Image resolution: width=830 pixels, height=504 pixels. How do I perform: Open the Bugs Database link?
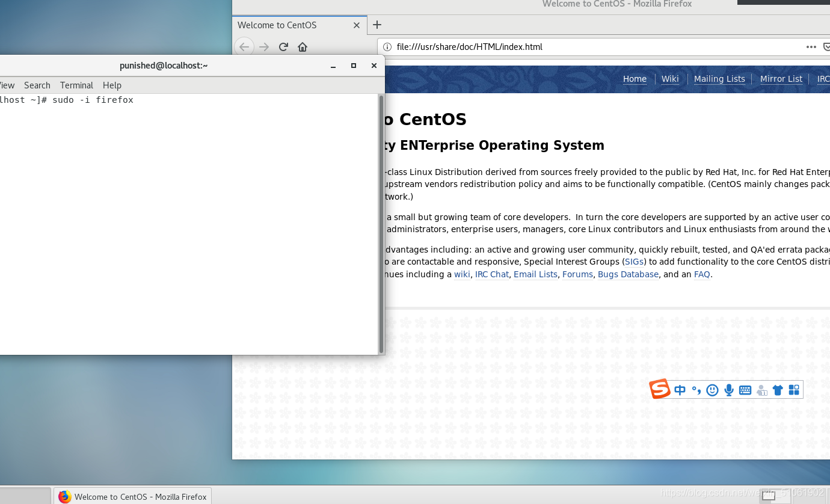(628, 274)
